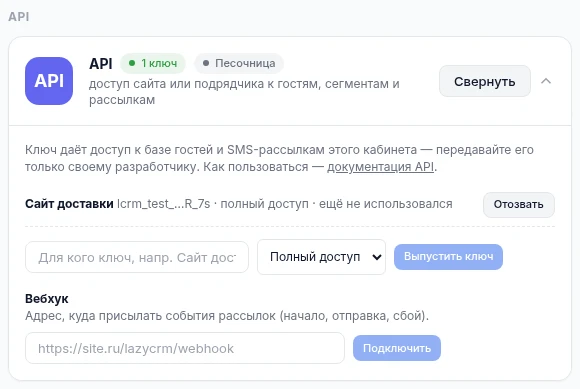Click the purple API logo icon
This screenshot has width=580, height=389.
coord(49,81)
